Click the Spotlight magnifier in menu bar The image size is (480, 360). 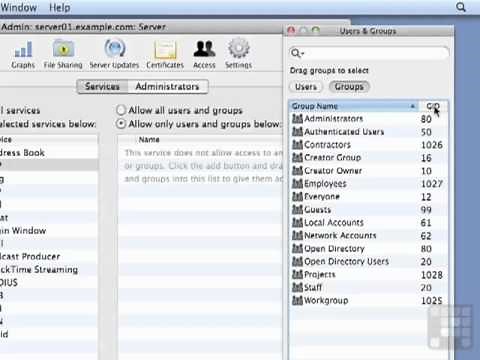tap(461, 7)
